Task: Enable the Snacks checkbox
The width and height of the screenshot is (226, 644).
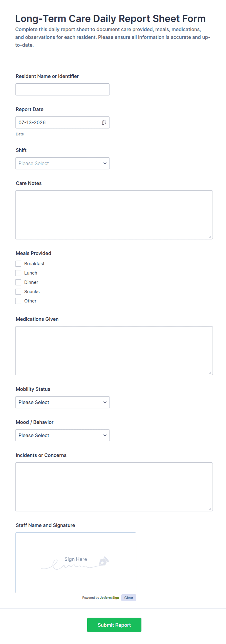Action: [x=18, y=292]
